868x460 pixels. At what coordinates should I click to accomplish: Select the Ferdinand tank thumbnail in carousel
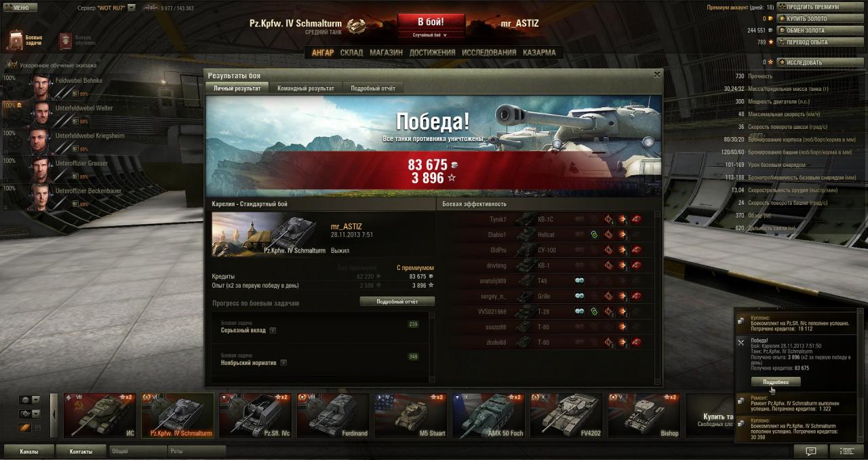point(333,416)
